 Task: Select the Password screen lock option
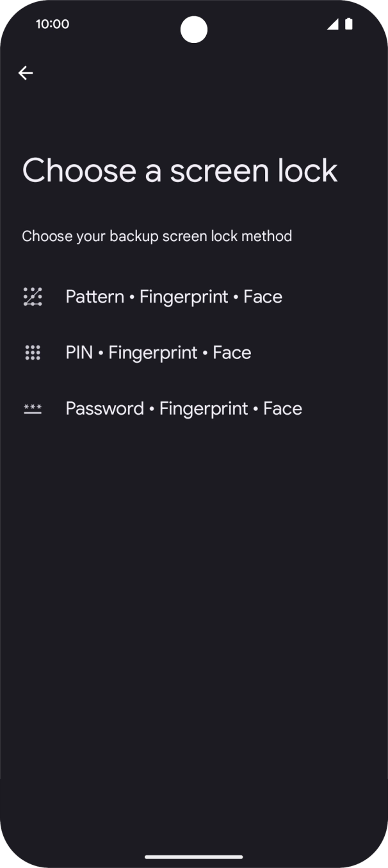[x=184, y=408]
